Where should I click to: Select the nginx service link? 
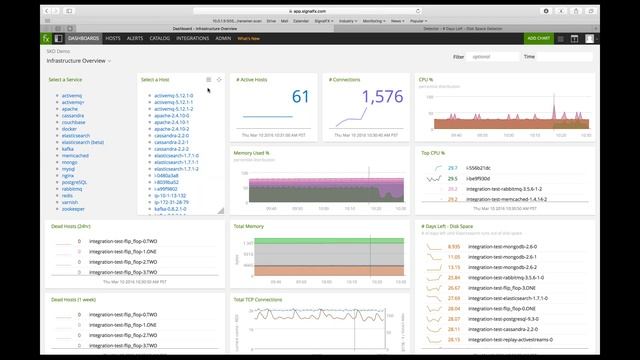[68, 176]
